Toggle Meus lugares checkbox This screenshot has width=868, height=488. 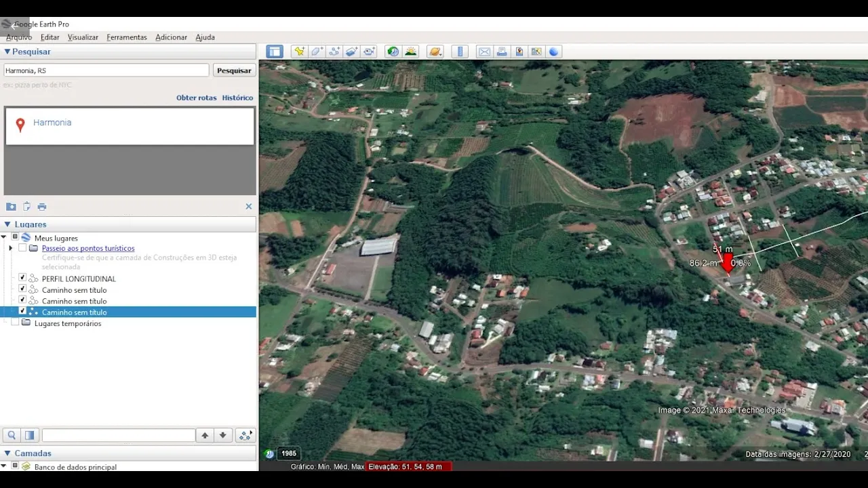pyautogui.click(x=15, y=237)
